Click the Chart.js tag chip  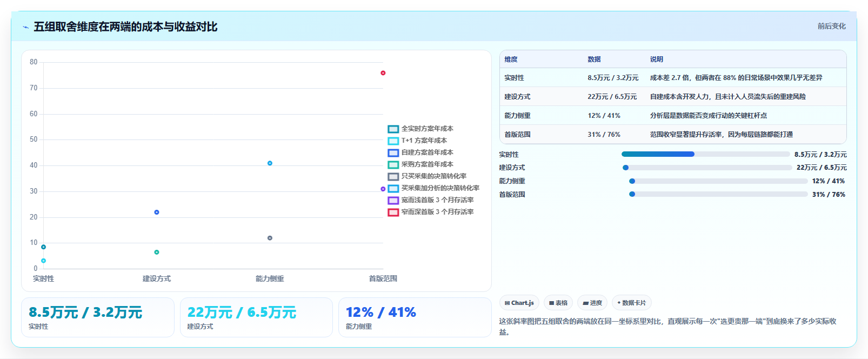tap(519, 303)
